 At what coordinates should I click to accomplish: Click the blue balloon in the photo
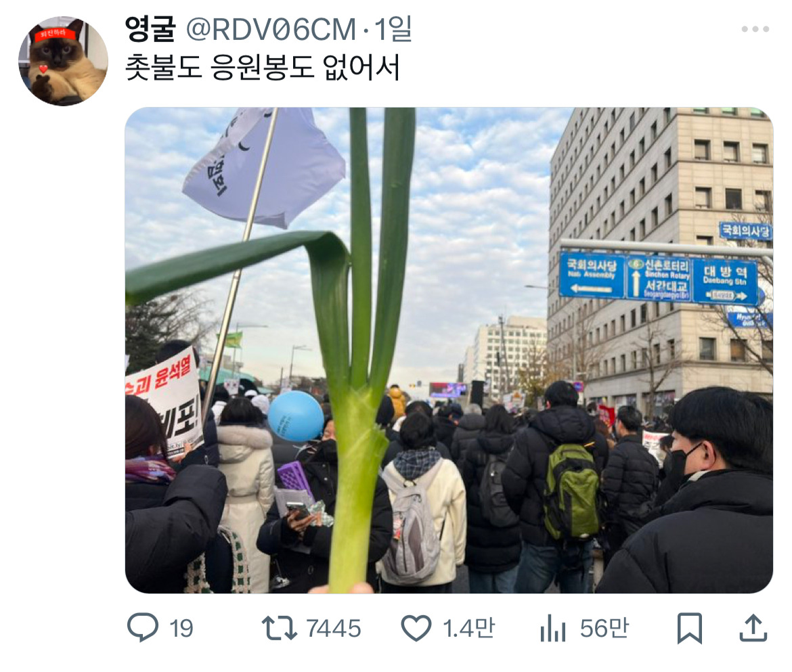coord(296,416)
